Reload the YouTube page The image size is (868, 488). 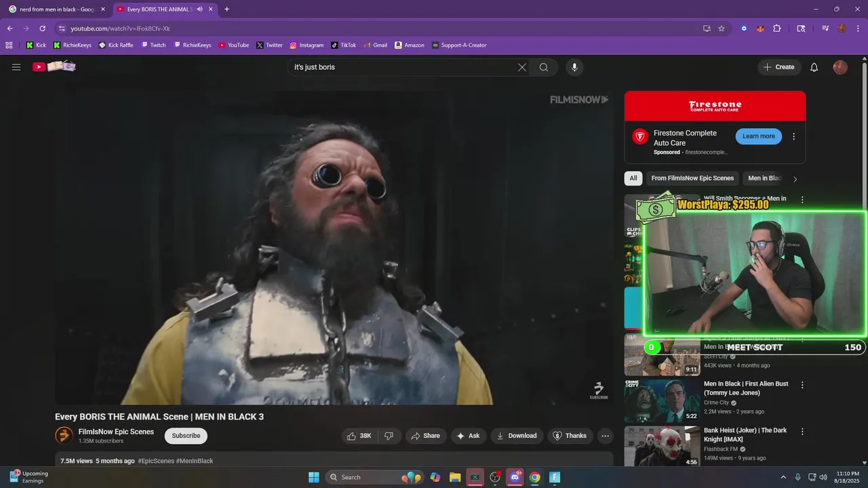pos(42,28)
